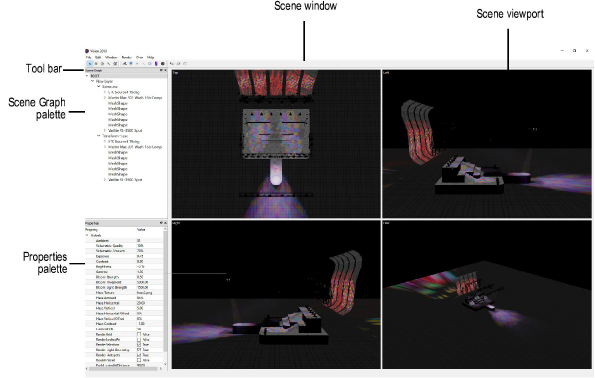Image resolution: width=595 pixels, height=378 pixels.
Task: Close the Properties palette
Action: 166,223
